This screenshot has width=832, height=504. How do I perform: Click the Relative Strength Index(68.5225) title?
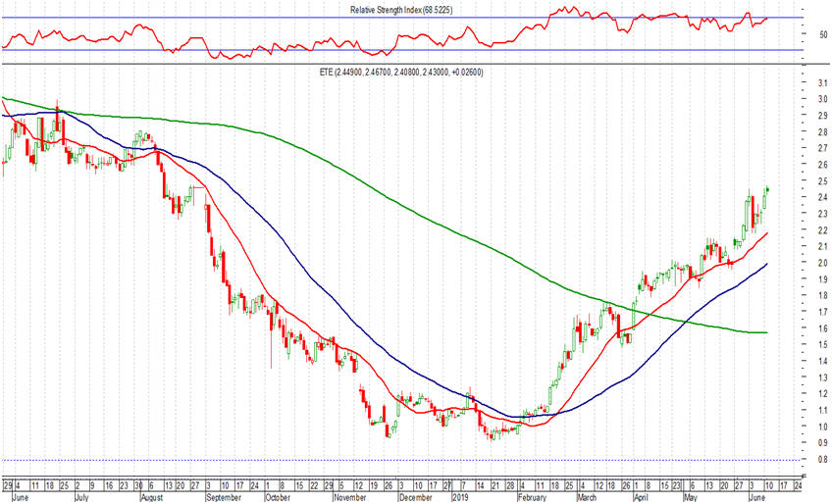point(401,10)
